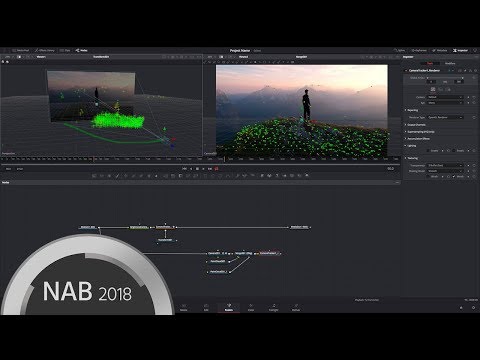480x360 pixels.
Task: Click the time ruler under the viewers
Action: tap(200, 159)
